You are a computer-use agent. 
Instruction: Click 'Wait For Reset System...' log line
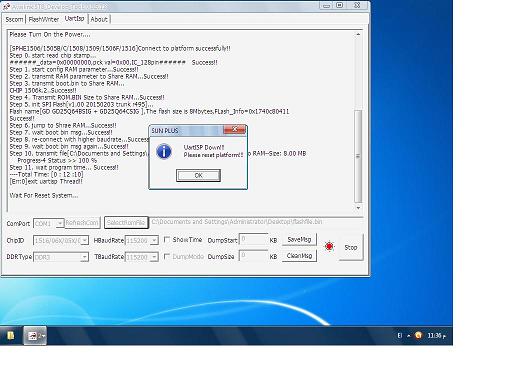point(44,196)
